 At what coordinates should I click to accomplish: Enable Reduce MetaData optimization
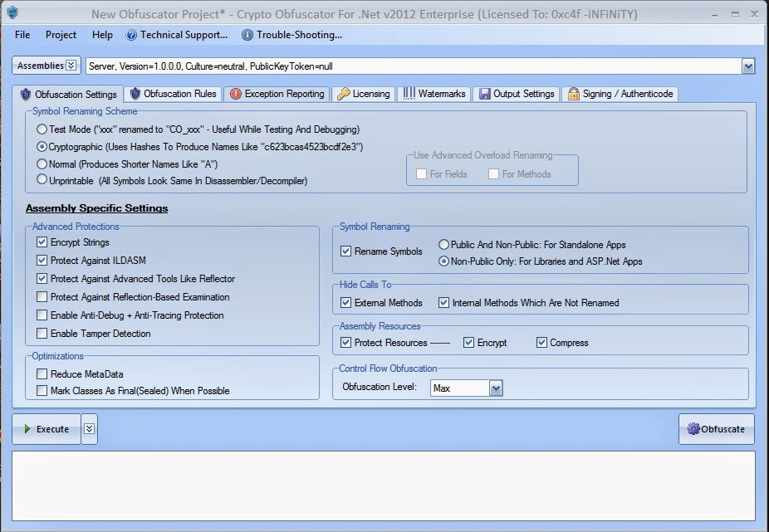(41, 373)
